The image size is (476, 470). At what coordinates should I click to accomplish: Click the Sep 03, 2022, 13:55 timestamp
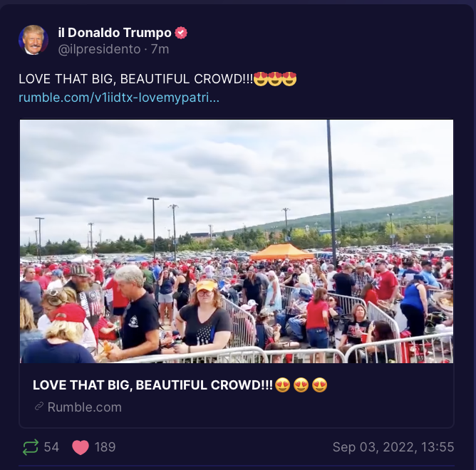[393, 447]
